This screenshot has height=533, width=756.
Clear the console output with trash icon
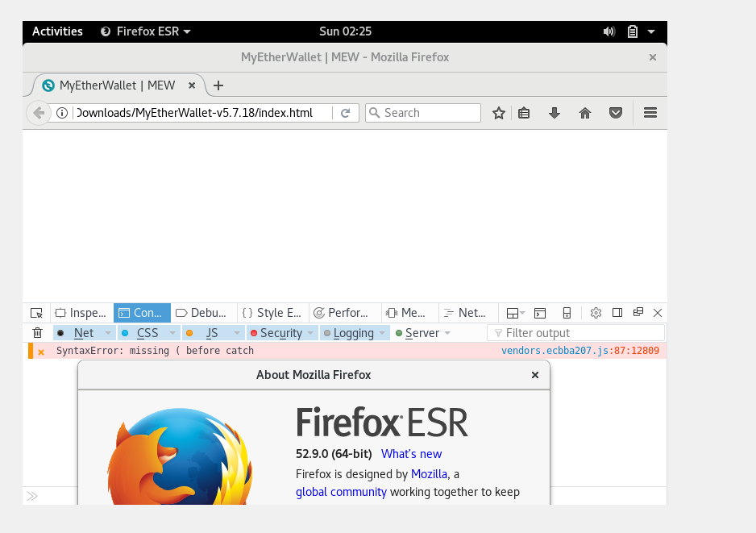pyautogui.click(x=36, y=332)
